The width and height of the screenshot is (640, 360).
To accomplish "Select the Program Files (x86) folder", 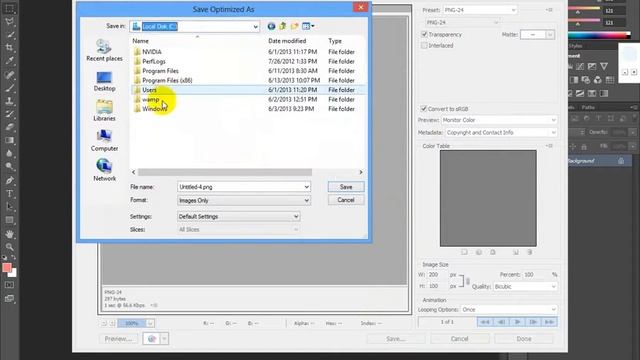I will pyautogui.click(x=167, y=80).
